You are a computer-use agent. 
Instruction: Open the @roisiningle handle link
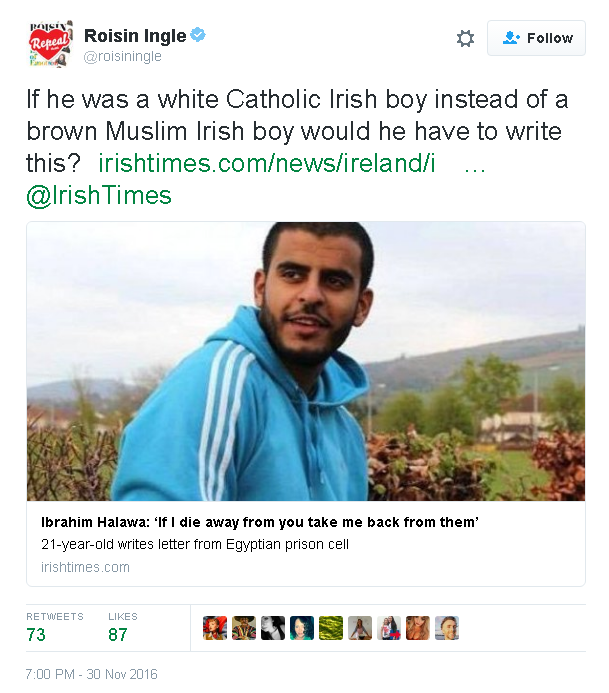point(123,57)
